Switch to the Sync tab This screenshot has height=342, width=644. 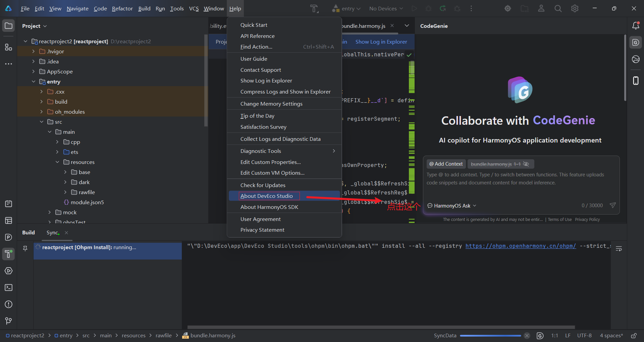coord(53,232)
